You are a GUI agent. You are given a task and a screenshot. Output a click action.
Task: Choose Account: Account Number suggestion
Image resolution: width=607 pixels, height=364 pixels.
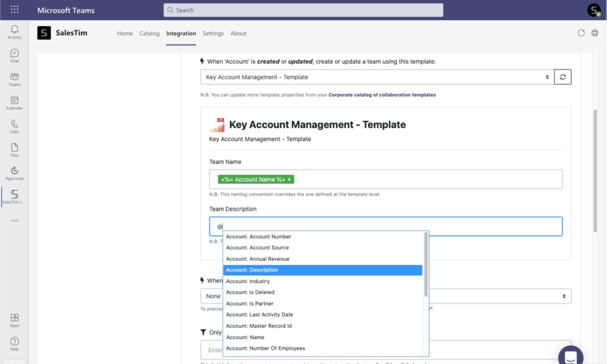[322, 237]
